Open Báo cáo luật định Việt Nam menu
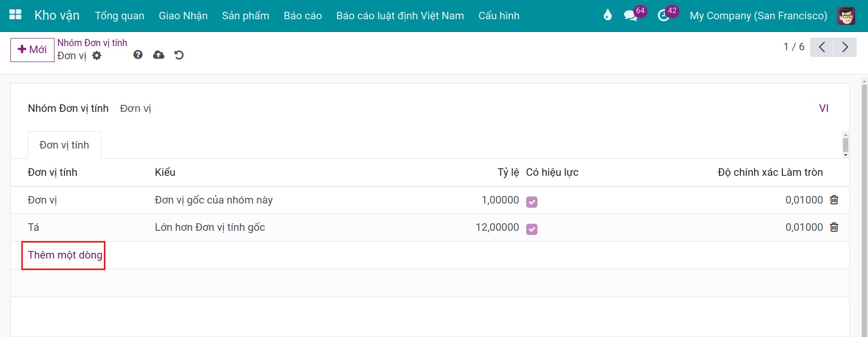The image size is (868, 337). tap(400, 16)
